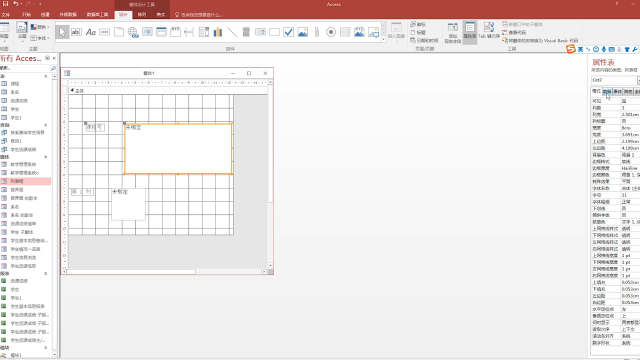Switch to the Home (开始) ribbon tab

pos(27,14)
